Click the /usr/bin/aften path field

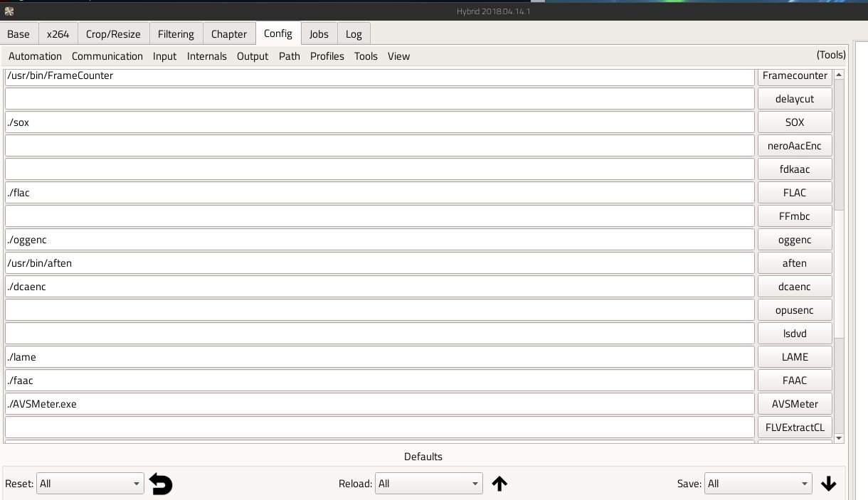tap(379, 263)
